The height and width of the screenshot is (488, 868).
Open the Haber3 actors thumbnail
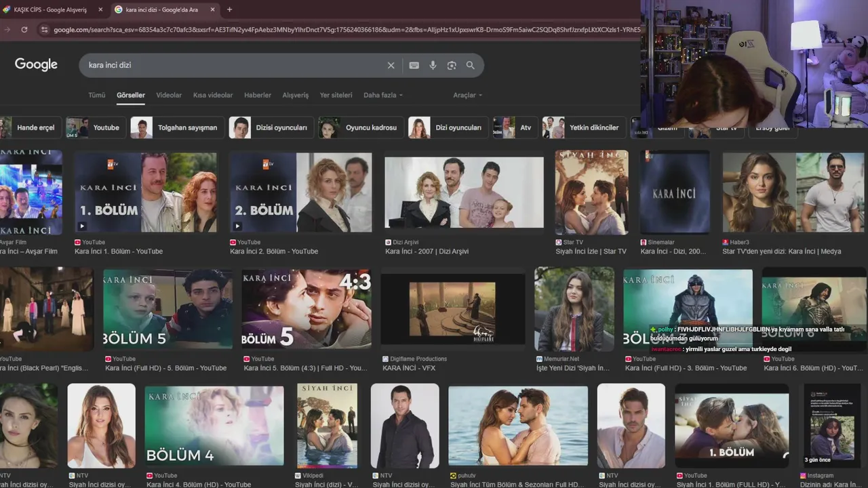click(x=793, y=192)
